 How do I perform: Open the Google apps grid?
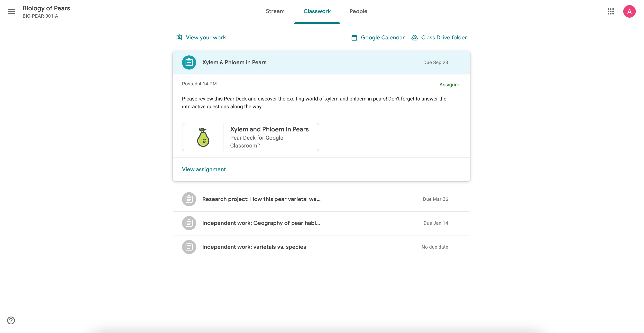pos(611,11)
